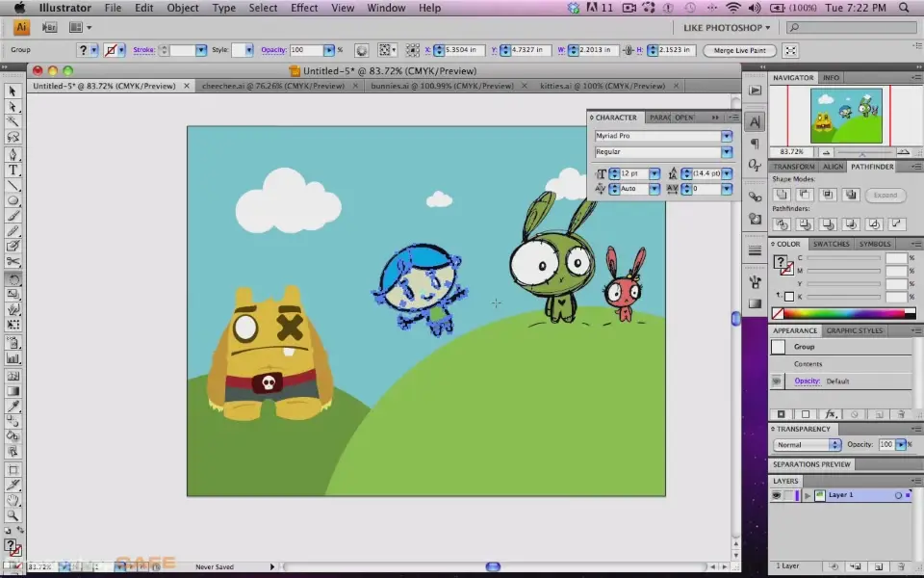The width and height of the screenshot is (924, 578).
Task: Click the None swatch in Color panel
Action: pyautogui.click(x=778, y=314)
